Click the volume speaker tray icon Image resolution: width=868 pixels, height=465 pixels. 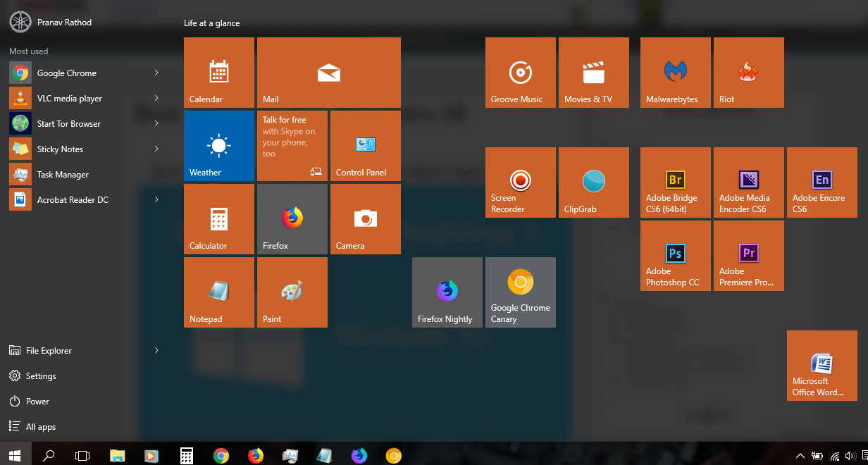point(850,456)
